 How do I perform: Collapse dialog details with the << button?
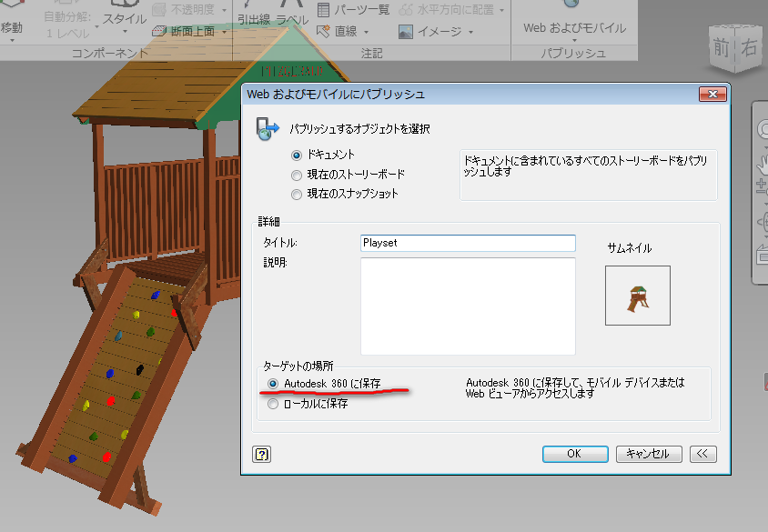pyautogui.click(x=703, y=454)
